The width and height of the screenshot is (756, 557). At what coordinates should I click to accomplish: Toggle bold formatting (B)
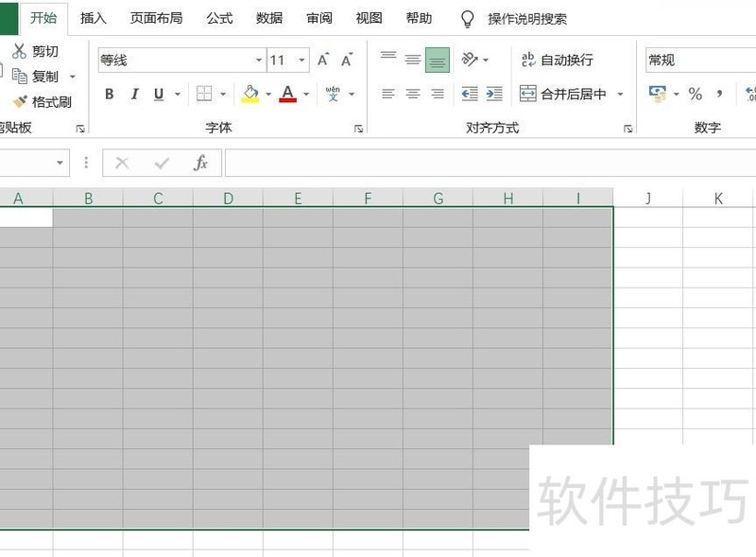110,94
